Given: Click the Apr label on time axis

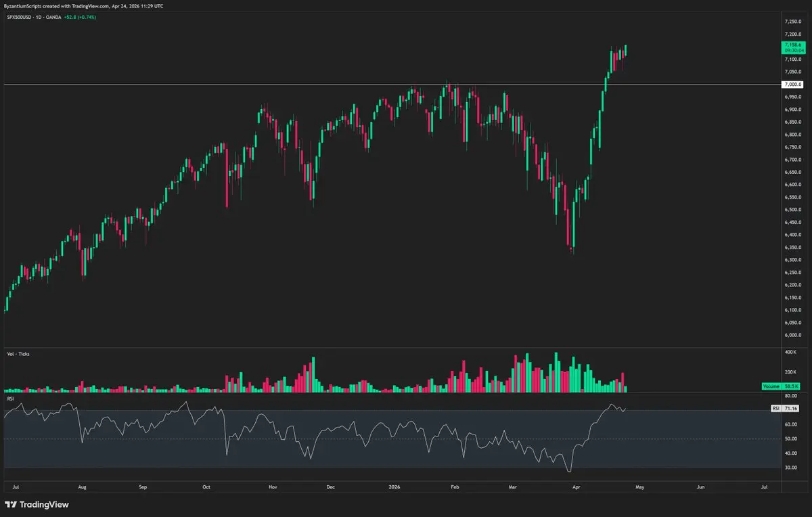Looking at the screenshot, I should pyautogui.click(x=576, y=487).
